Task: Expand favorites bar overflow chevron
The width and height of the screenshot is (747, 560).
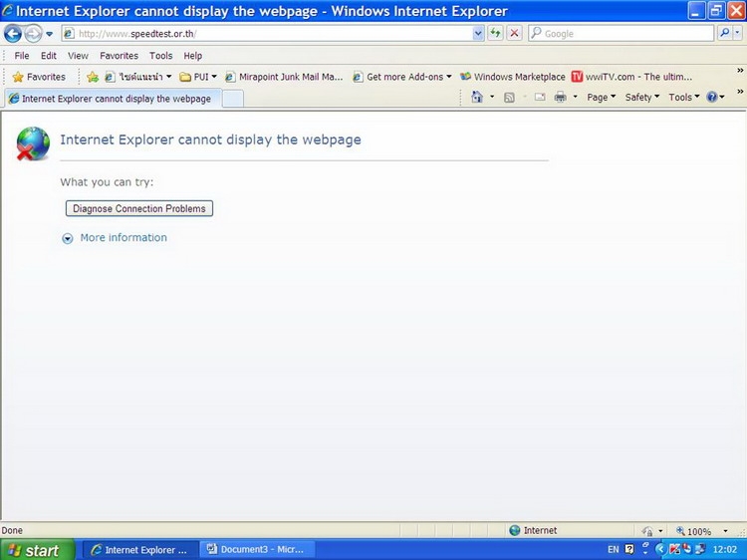Action: [x=740, y=71]
